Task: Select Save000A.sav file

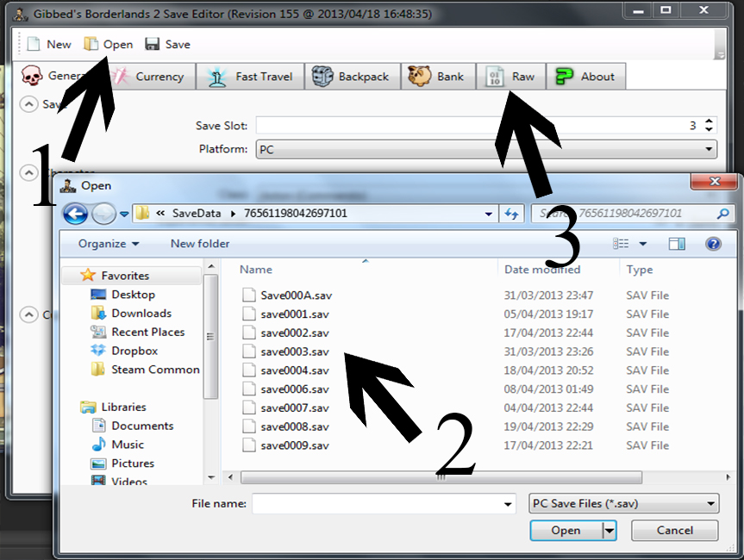Action: click(296, 296)
